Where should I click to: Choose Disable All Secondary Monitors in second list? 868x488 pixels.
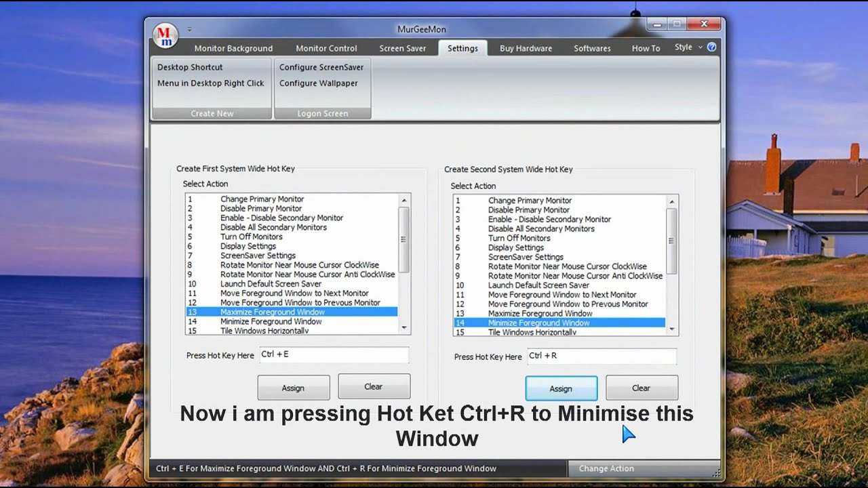point(559,229)
